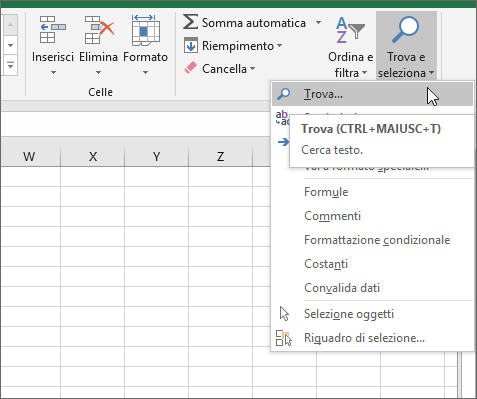
Task: Click the Riempimento down-arrow icon
Action: [x=191, y=46]
